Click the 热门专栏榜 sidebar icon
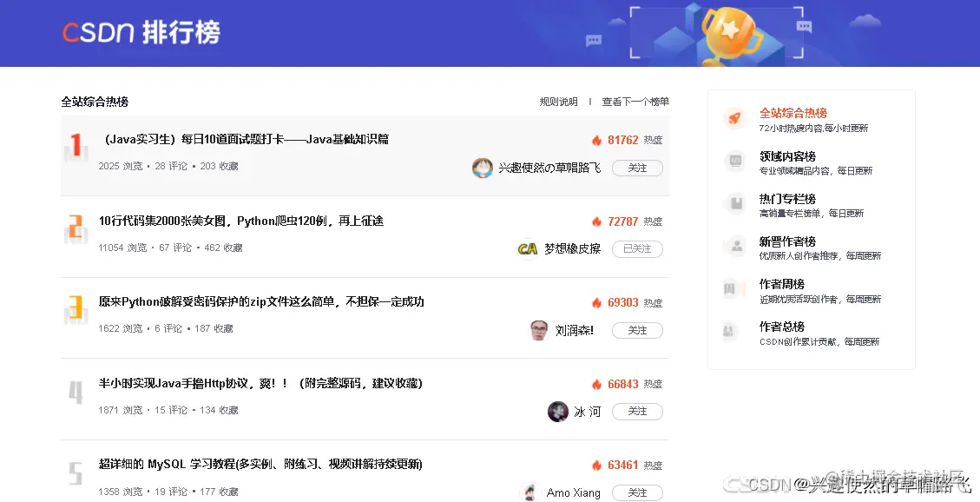Screen dimensions: 980x502 click(735, 204)
